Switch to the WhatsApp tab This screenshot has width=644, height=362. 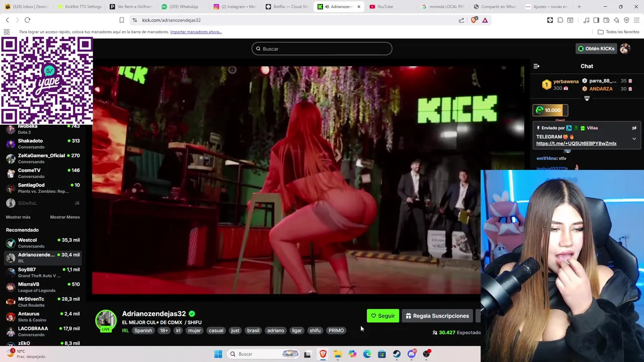click(x=184, y=7)
